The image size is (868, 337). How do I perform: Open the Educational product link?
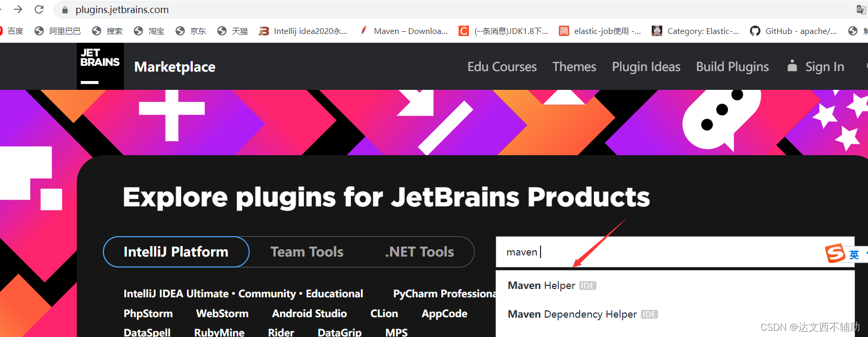click(x=334, y=294)
